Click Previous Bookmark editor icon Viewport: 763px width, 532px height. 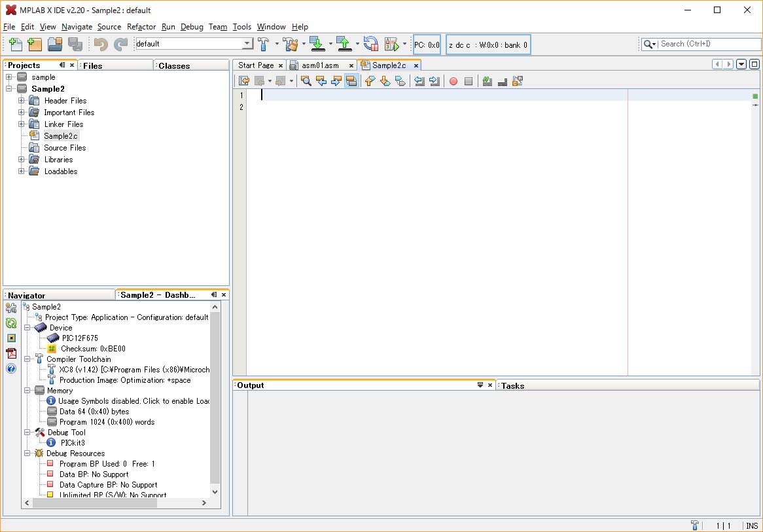(x=370, y=81)
